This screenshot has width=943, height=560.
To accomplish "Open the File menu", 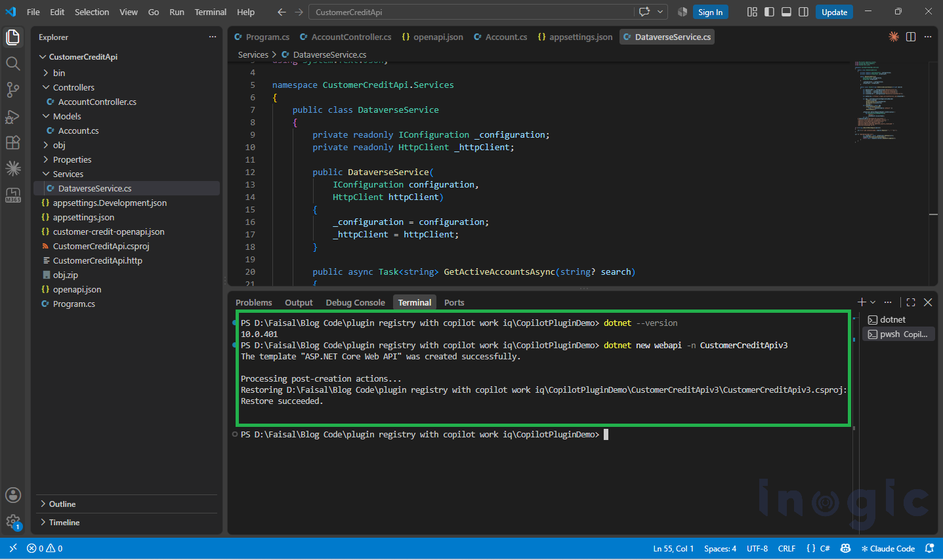I will (x=33, y=12).
